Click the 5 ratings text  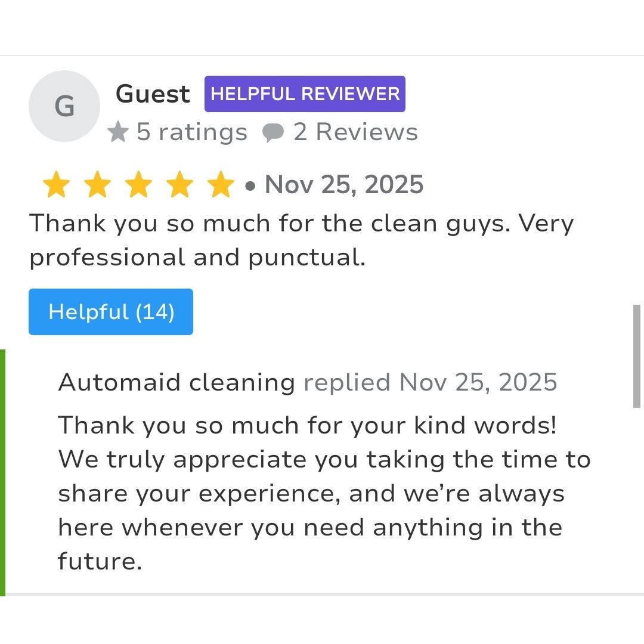[x=191, y=132]
